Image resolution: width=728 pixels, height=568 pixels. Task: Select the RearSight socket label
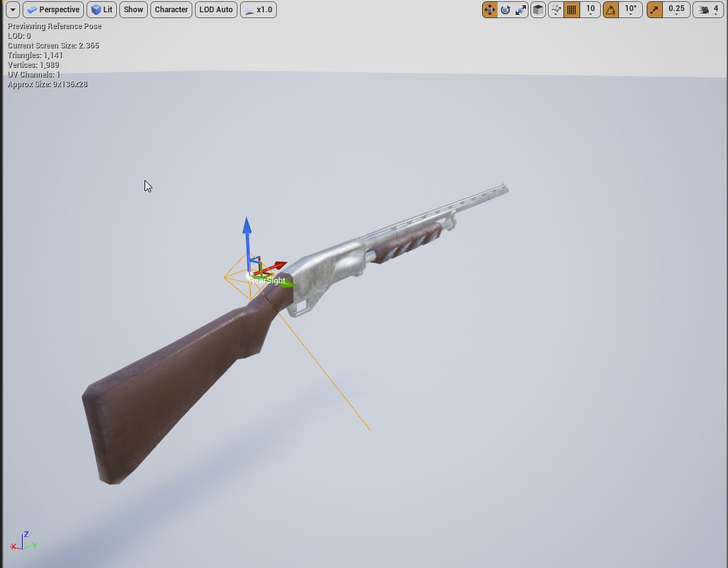[267, 281]
